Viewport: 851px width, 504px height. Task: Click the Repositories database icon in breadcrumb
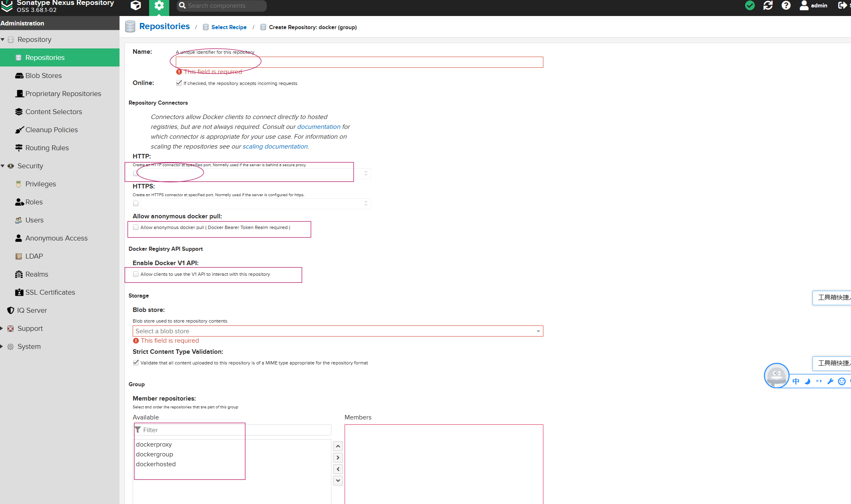tap(130, 27)
